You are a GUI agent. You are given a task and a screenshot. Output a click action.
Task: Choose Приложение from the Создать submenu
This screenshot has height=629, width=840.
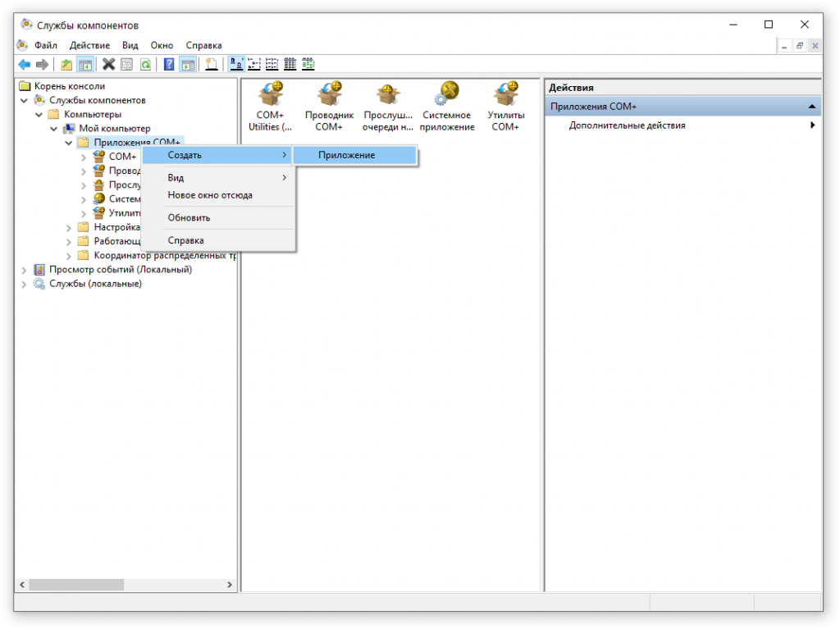click(347, 155)
